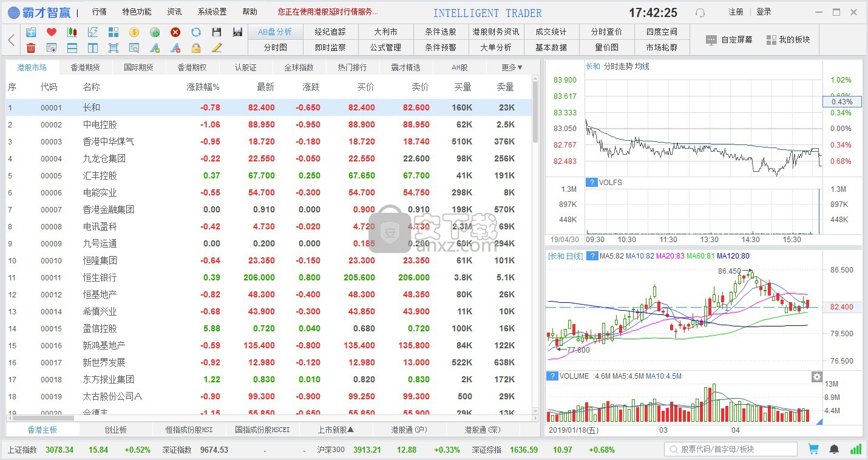
Task: Select horizontal split layout icon
Action: point(72,48)
